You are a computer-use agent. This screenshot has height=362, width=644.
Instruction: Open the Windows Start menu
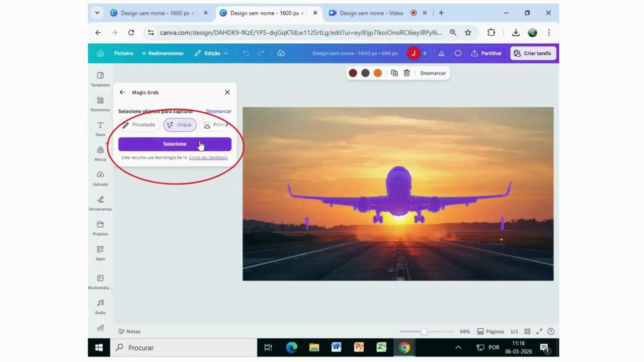(x=99, y=347)
